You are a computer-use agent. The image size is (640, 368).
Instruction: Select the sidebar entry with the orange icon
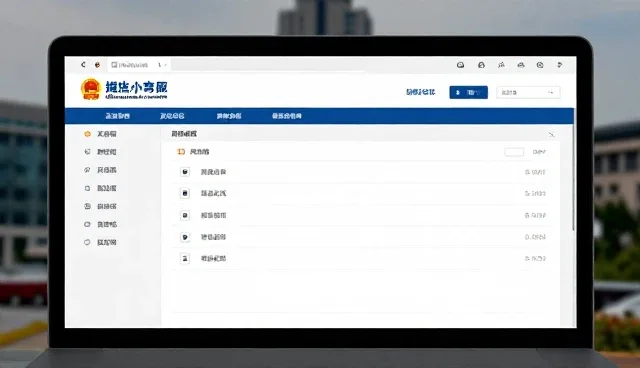click(100, 134)
